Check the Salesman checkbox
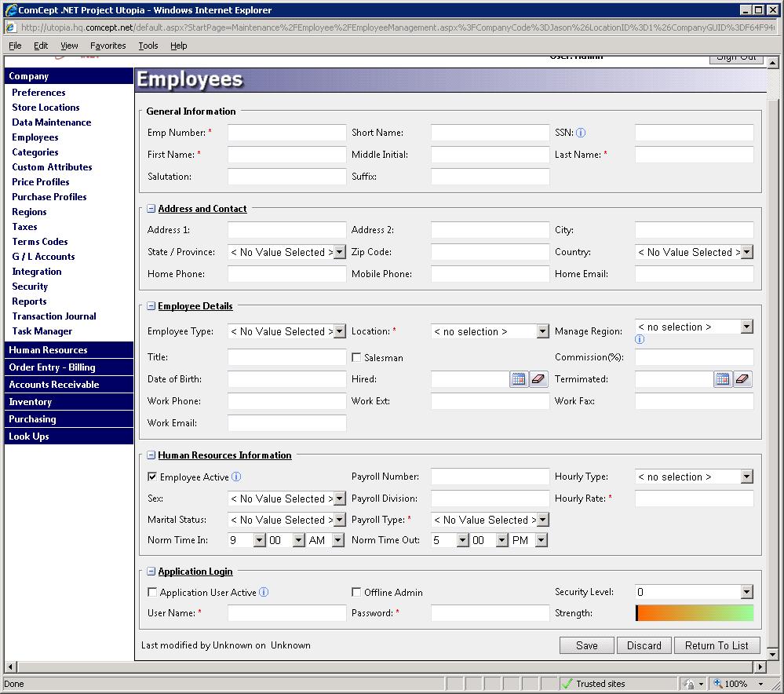Viewport: 784px width, 694px height. pyautogui.click(x=357, y=358)
